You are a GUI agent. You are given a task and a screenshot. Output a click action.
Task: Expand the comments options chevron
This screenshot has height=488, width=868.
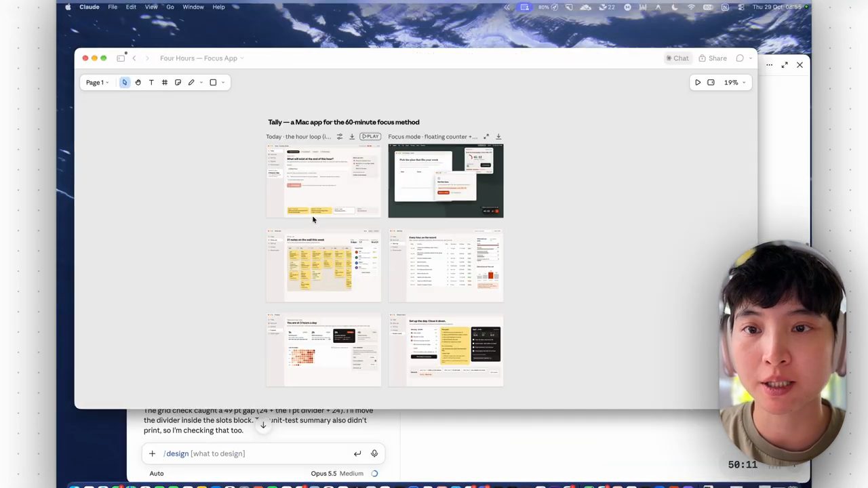(750, 58)
